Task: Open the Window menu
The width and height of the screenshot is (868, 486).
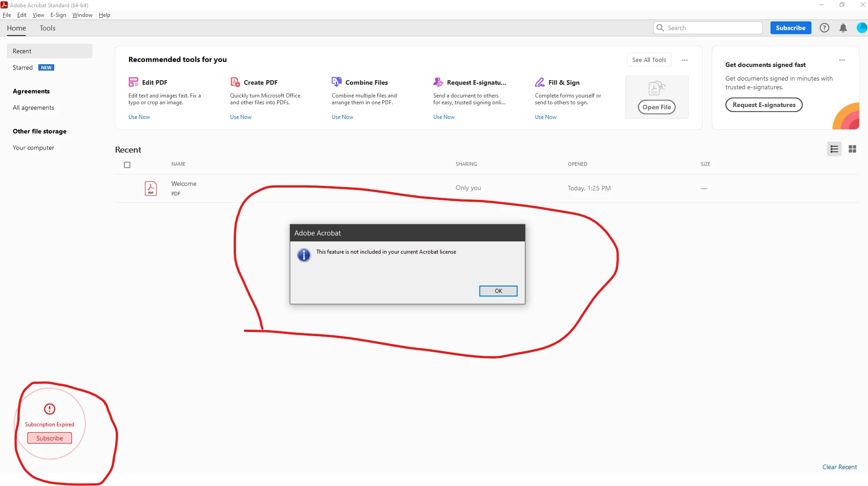Action: tap(82, 15)
